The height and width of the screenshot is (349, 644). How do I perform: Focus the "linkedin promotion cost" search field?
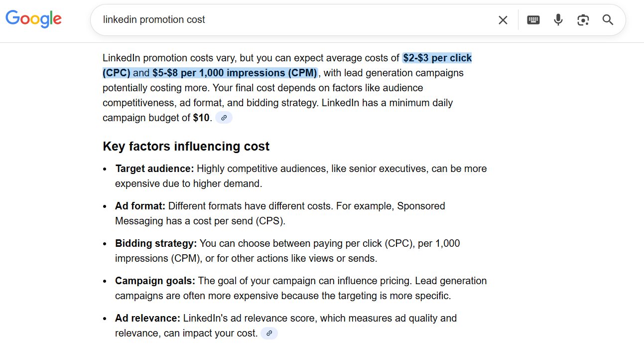coord(294,20)
